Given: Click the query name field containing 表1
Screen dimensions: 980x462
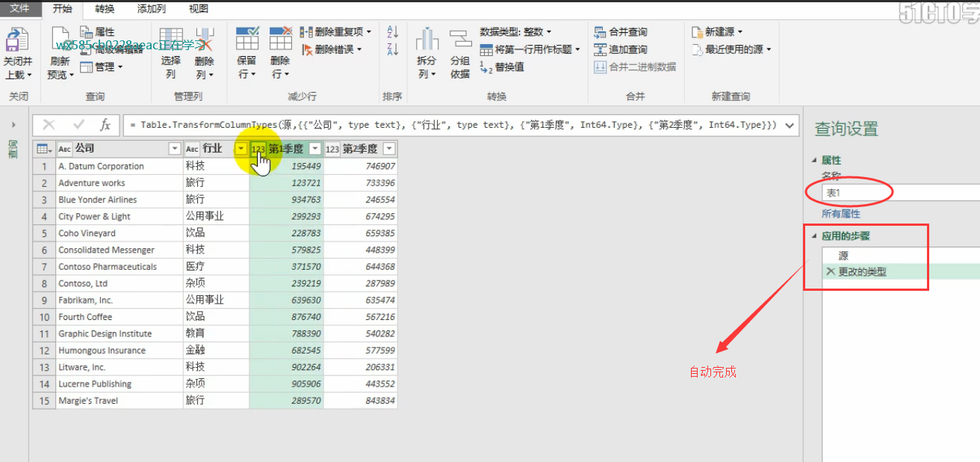Looking at the screenshot, I should (x=900, y=193).
